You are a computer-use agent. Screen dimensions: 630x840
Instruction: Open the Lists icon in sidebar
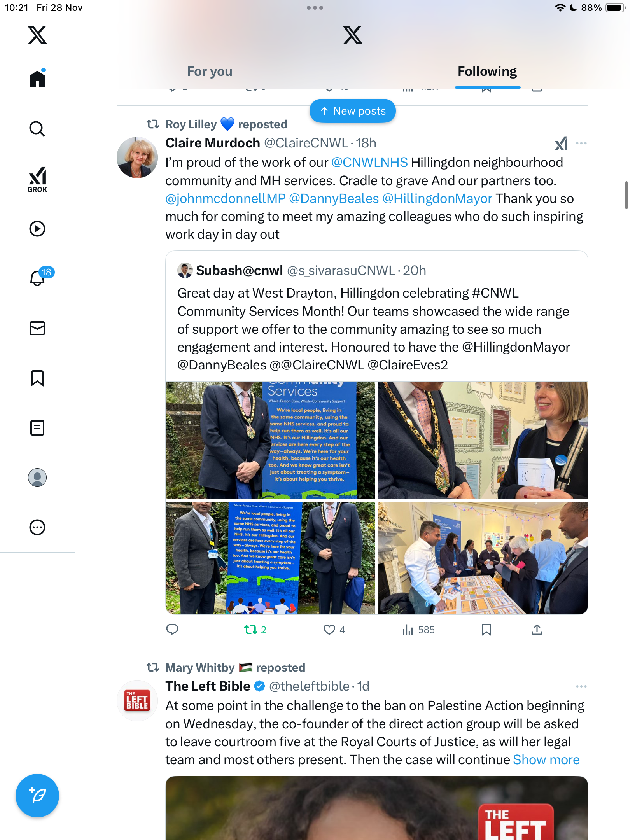(x=37, y=428)
